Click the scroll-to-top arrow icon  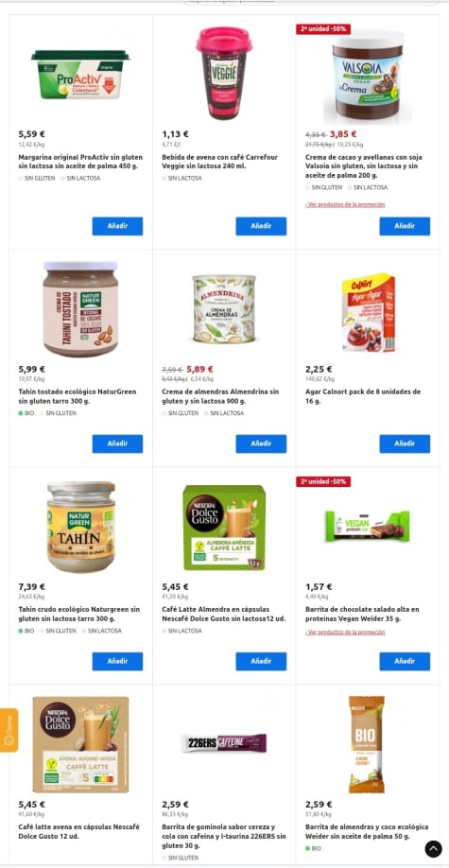(x=434, y=848)
